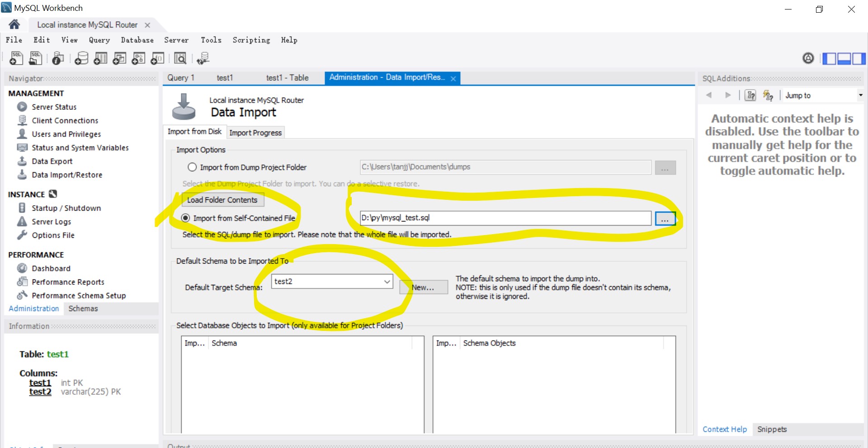Switch to the Query 1 tab
Screen dimensions: 868x448
[x=181, y=78]
